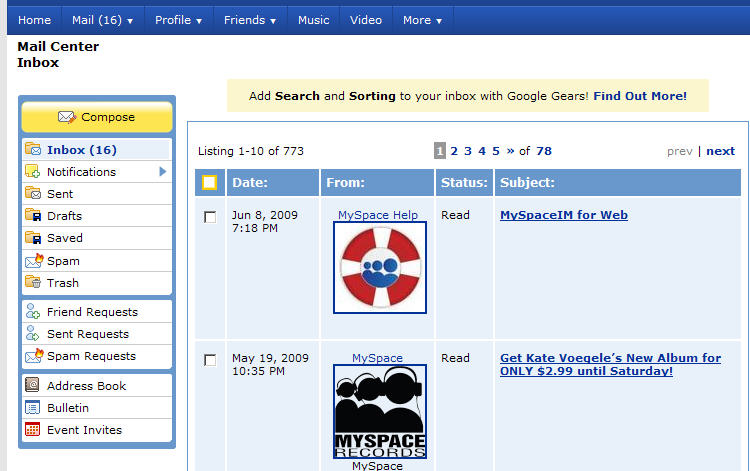Toggle the select-all checkbox in table header
The image size is (750, 471).
pos(210,182)
